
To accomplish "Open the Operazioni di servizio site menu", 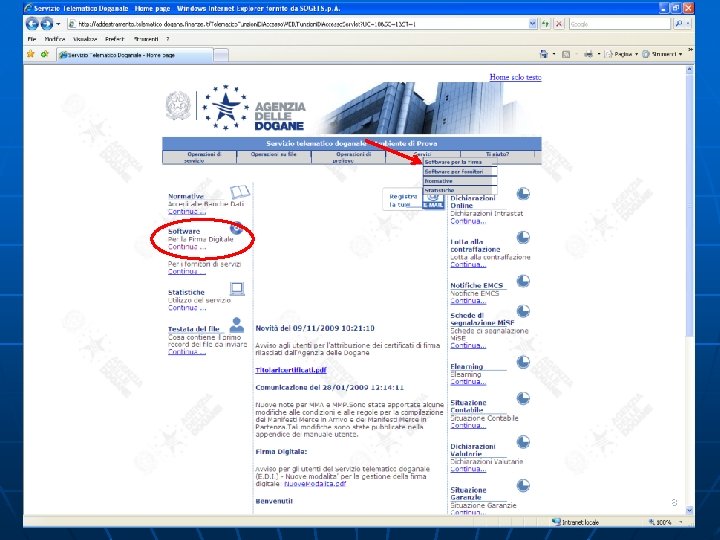I will coord(199,157).
